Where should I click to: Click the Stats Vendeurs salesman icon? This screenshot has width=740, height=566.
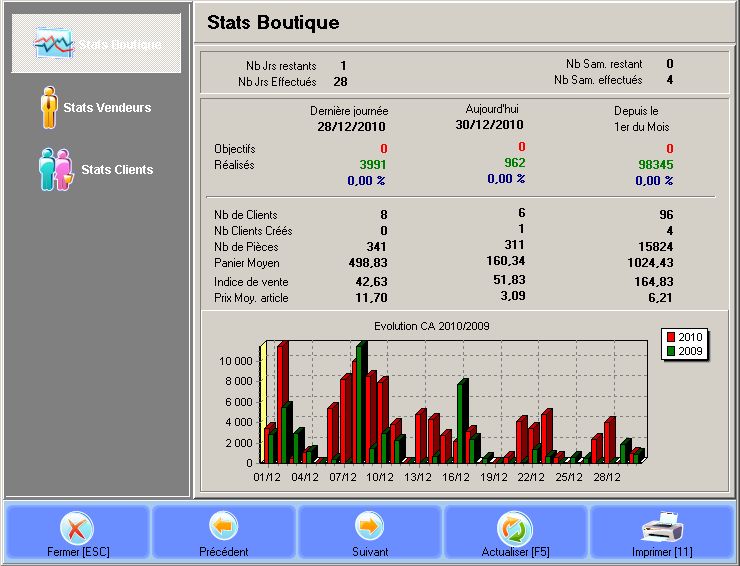(49, 107)
